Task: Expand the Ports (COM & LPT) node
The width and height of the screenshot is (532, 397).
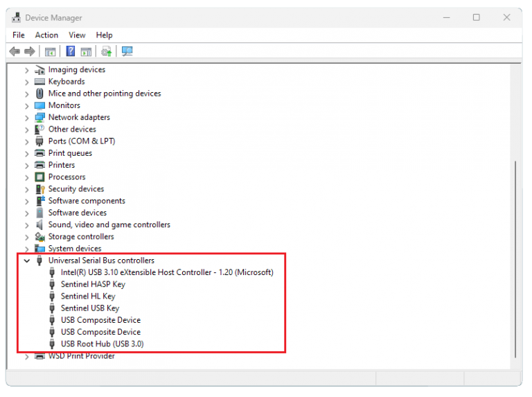Action: [27, 142]
